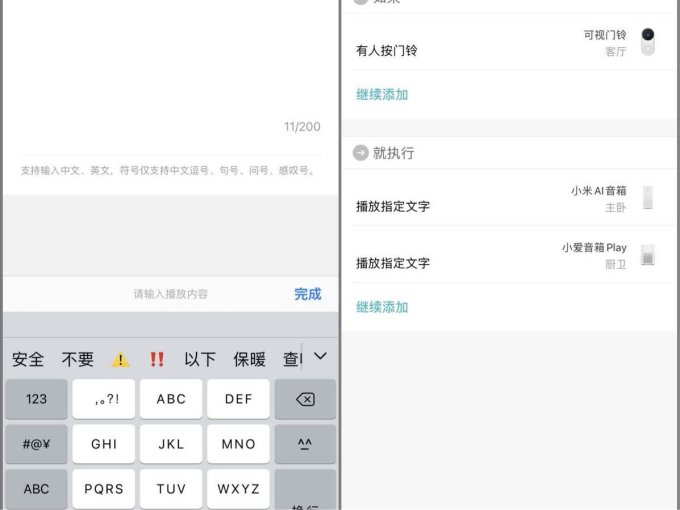Tap the DEF key
The image size is (680, 510).
pyautogui.click(x=239, y=399)
